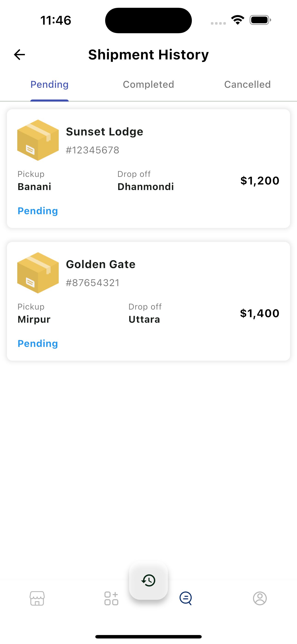
Task: Open the profile icon in bottom navigation
Action: click(260, 598)
